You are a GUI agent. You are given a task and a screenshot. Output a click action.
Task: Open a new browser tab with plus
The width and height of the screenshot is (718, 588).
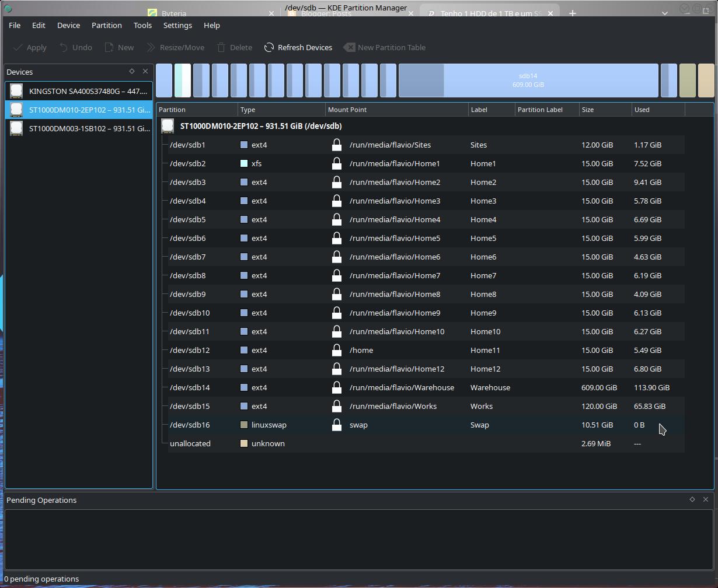point(573,13)
